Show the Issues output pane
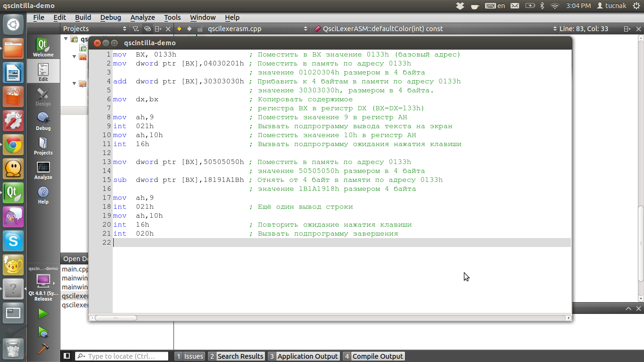Screen dimensions: 644x362 point(189,356)
